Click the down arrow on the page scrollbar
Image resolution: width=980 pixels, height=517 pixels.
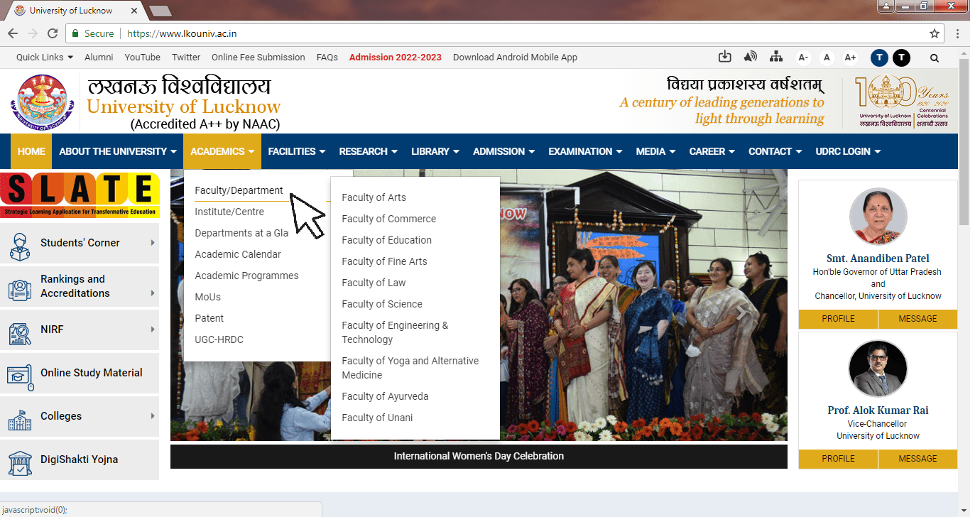coord(964,509)
